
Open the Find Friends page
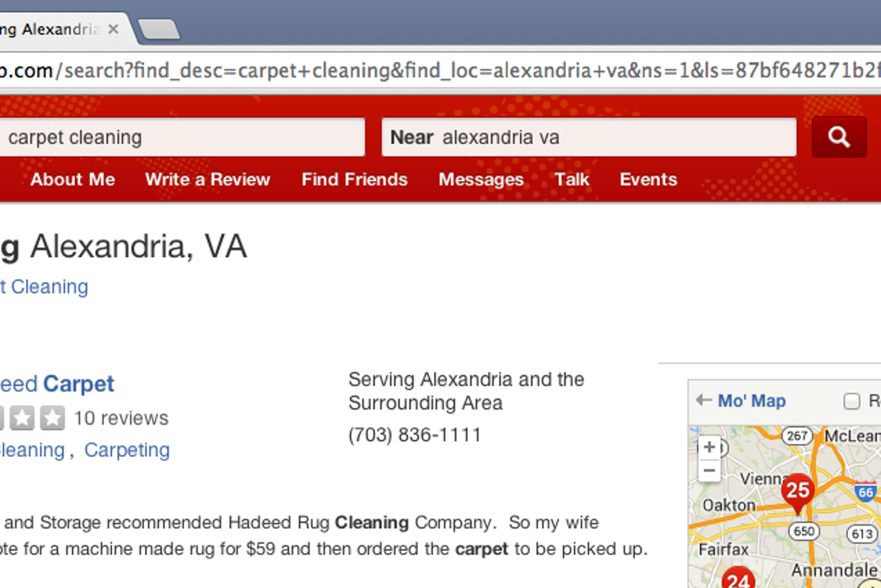pos(354,180)
